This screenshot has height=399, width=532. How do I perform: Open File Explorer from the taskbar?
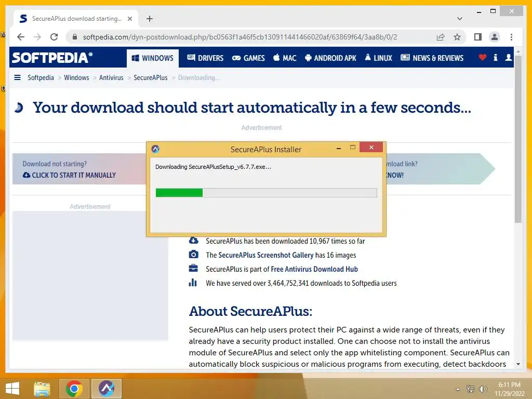tap(42, 389)
